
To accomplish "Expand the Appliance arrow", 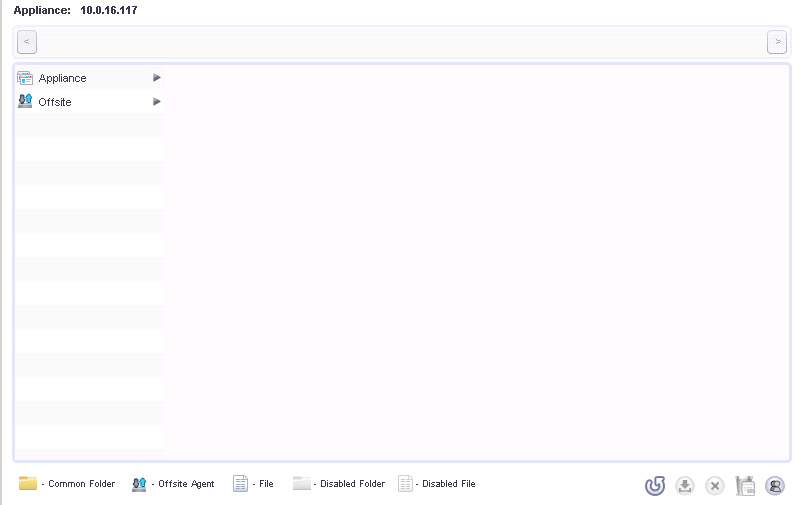I will click(x=157, y=78).
